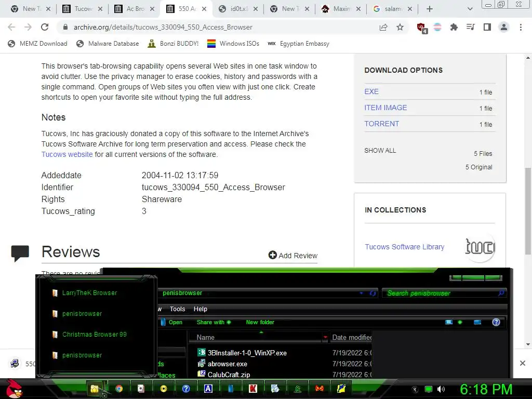Click the Angry Birds start button
This screenshot has height=399, width=532.
(14, 389)
